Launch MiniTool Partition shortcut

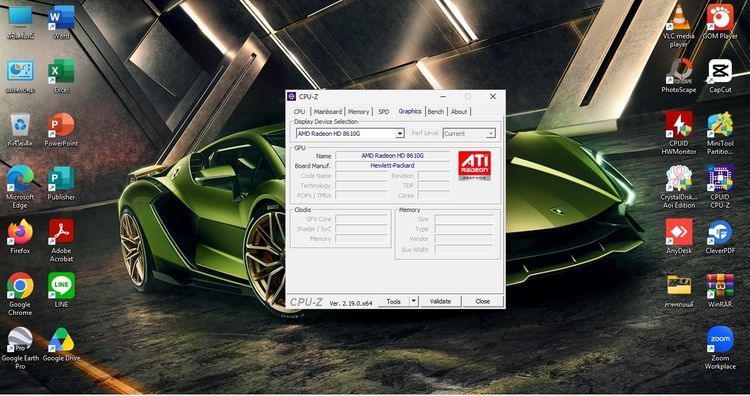tap(720, 133)
